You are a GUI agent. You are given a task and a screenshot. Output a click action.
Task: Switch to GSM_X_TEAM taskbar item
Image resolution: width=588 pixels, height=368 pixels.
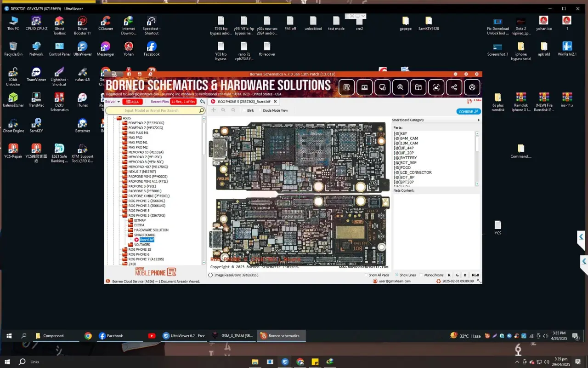pyautogui.click(x=232, y=336)
